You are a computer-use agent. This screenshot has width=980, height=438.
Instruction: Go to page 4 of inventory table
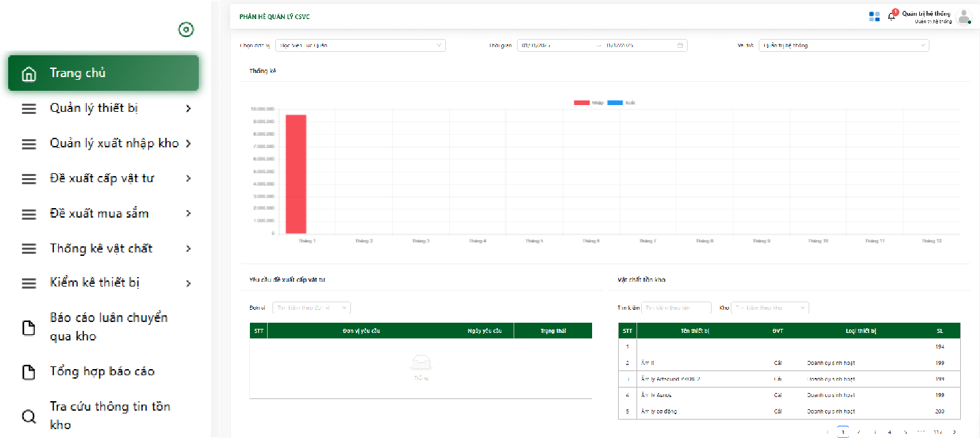(889, 432)
